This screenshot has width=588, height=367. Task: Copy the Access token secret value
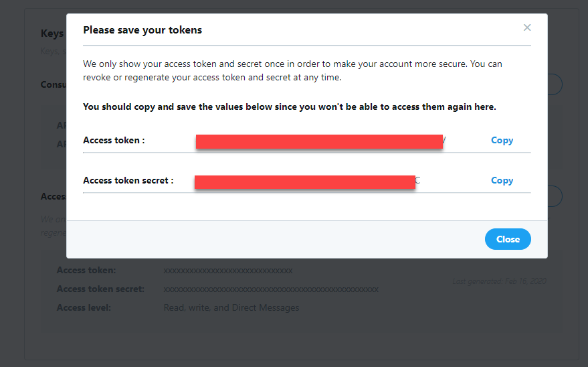click(502, 181)
